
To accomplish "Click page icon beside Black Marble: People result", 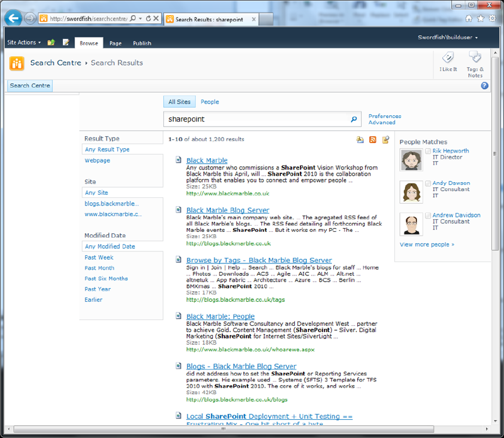I will click(178, 316).
